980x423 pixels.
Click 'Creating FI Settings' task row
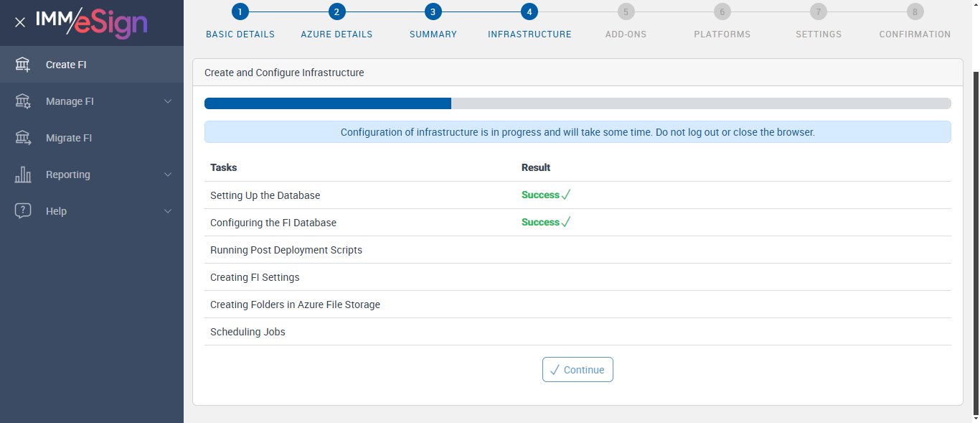tap(578, 277)
